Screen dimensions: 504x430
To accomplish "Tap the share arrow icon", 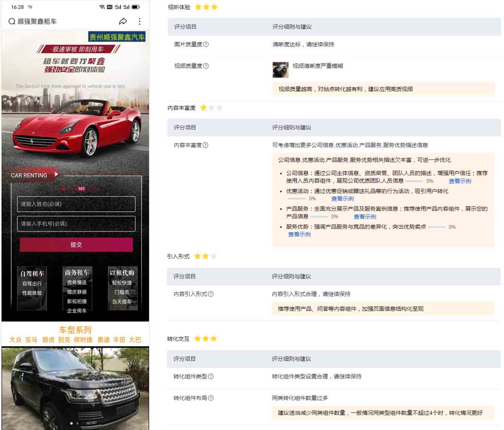I will pyautogui.click(x=123, y=21).
